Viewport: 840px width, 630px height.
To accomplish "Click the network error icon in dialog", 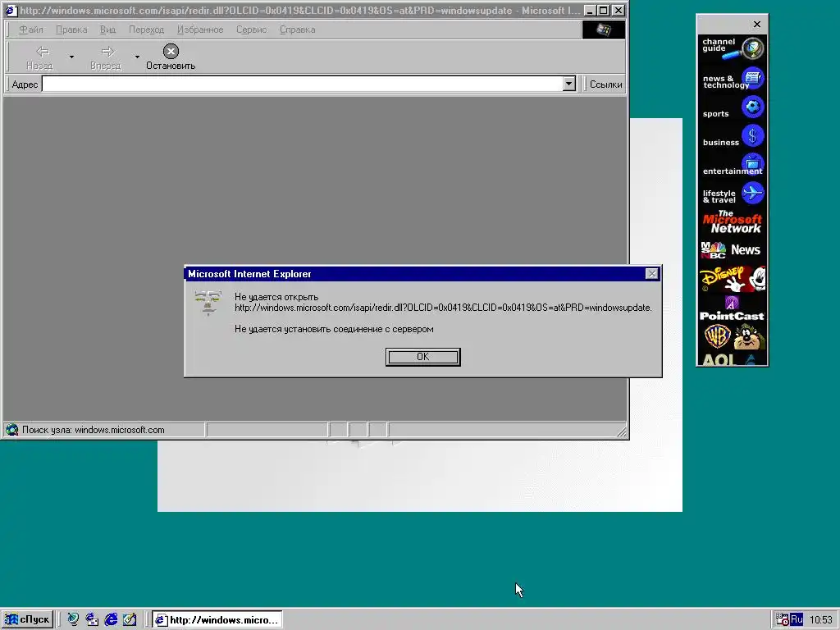I will click(x=208, y=303).
